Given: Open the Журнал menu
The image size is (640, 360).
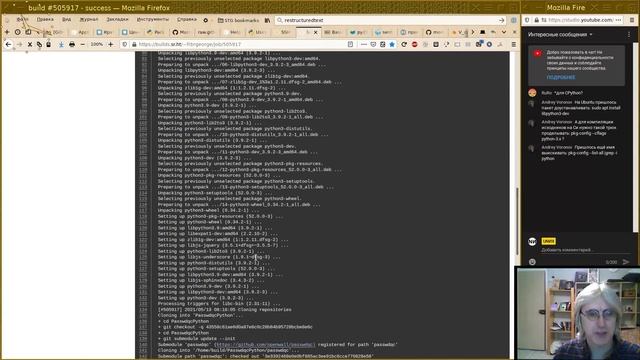Looking at the screenshot, I should pos(89,19).
